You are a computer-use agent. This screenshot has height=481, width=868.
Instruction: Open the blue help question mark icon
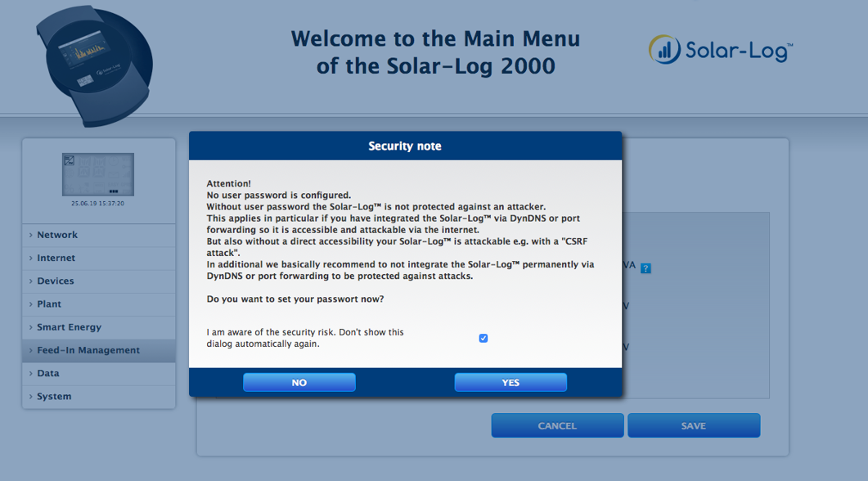pyautogui.click(x=645, y=268)
